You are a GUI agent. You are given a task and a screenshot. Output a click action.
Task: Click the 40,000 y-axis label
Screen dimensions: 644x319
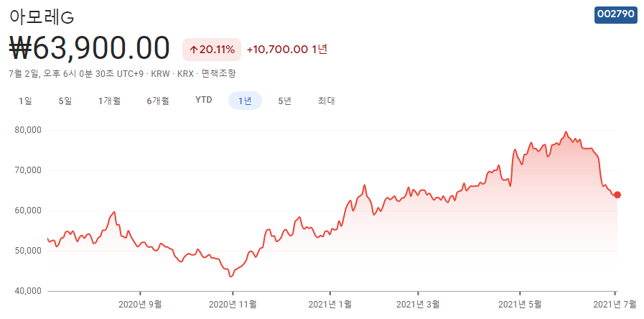click(28, 291)
